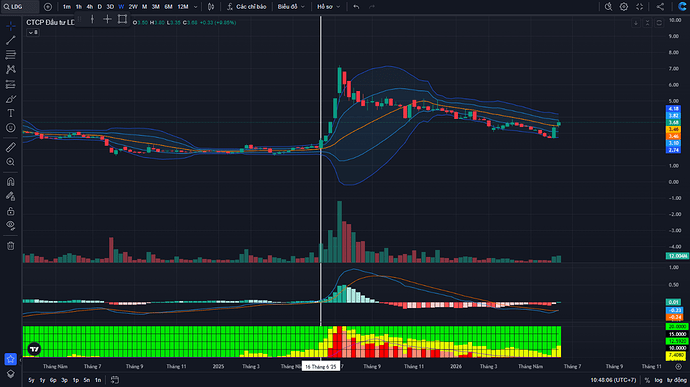
Task: Select the Fibonacci retracement tool
Action: click(11, 55)
